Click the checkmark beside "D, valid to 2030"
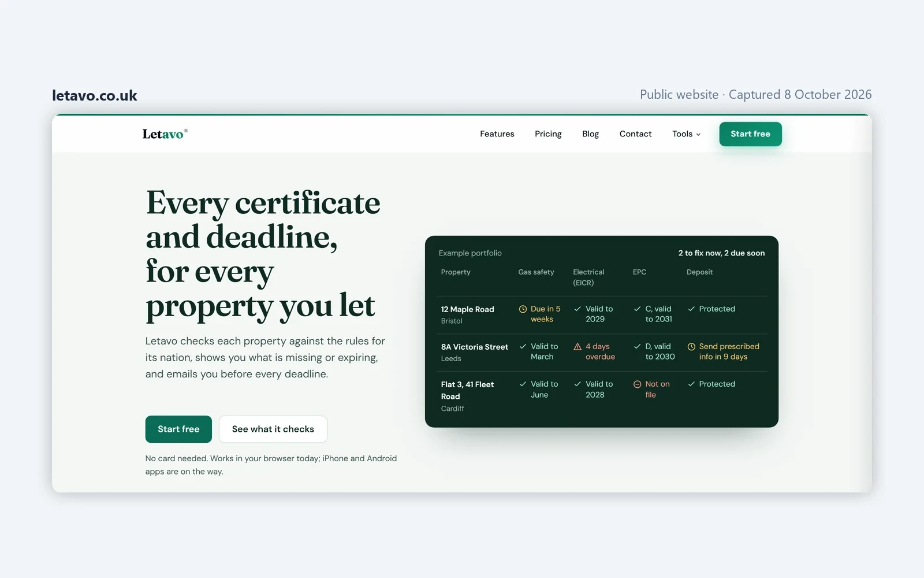 tap(637, 347)
